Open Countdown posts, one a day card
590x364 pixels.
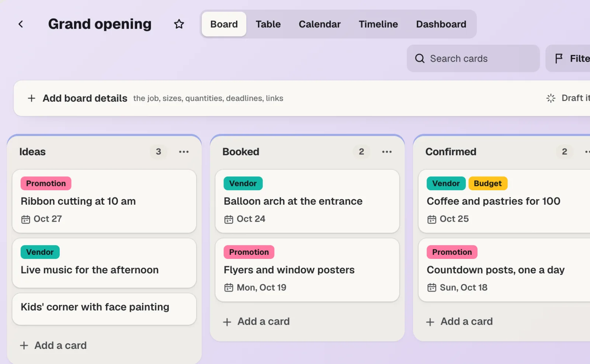504,270
